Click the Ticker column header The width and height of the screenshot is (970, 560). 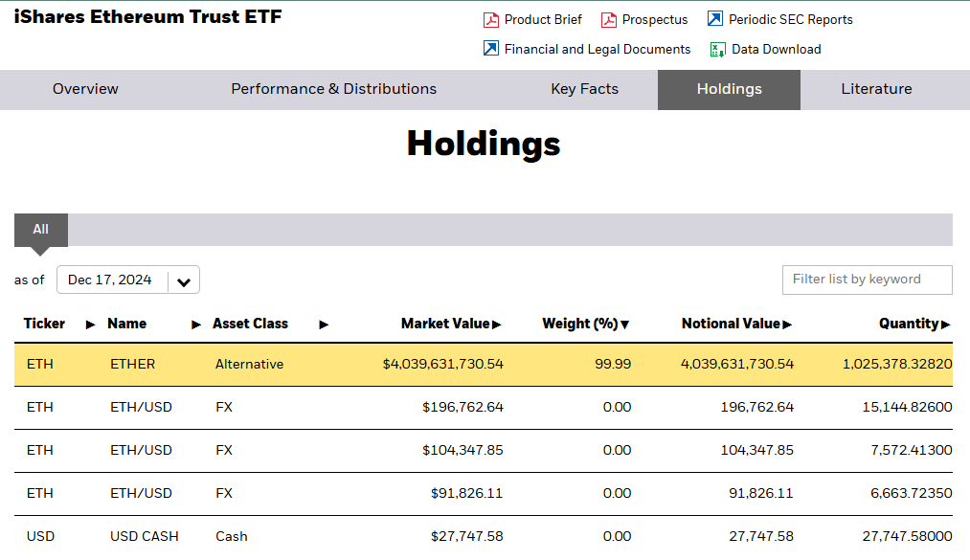[x=44, y=324]
